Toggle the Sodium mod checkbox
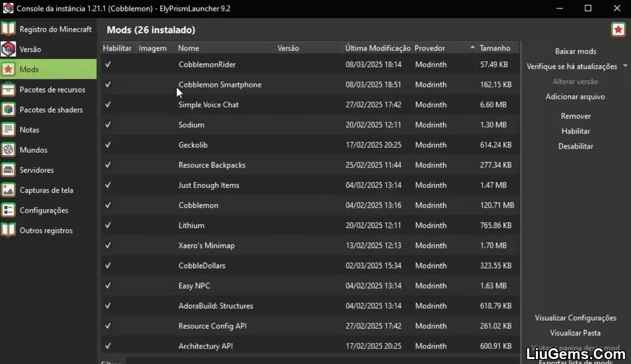This screenshot has width=631, height=364. [x=108, y=125]
